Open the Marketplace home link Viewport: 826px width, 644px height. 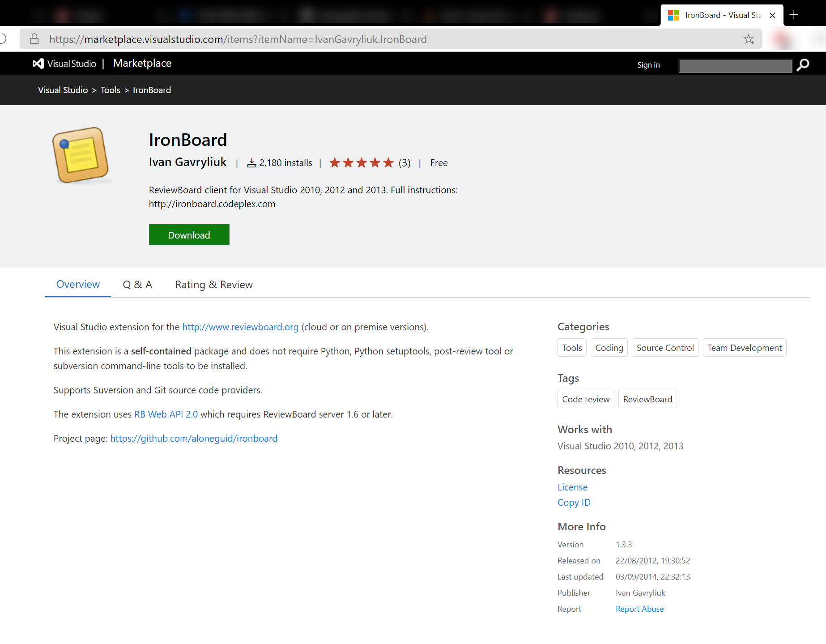pos(142,63)
